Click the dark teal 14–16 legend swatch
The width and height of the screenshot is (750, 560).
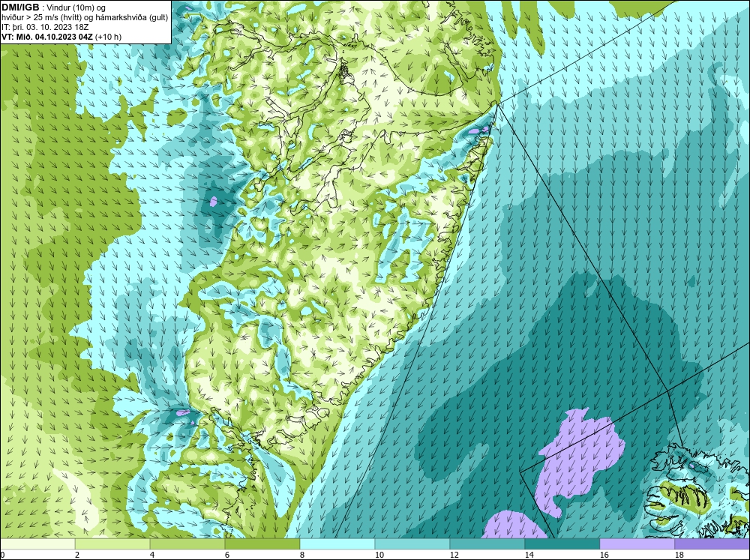562,544
